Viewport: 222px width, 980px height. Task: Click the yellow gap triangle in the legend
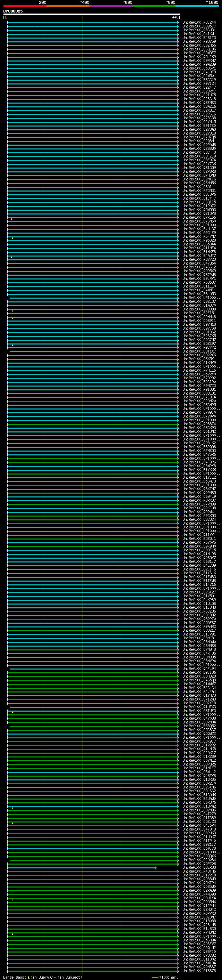(28, 977)
